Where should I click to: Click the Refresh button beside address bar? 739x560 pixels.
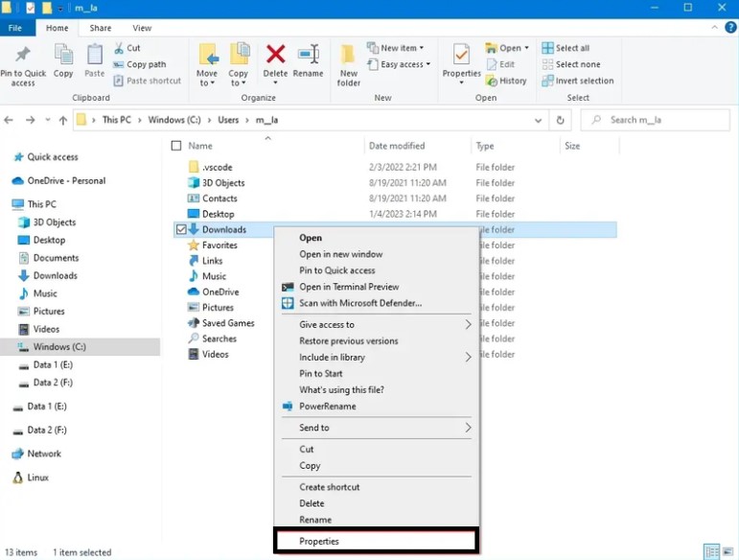click(560, 120)
